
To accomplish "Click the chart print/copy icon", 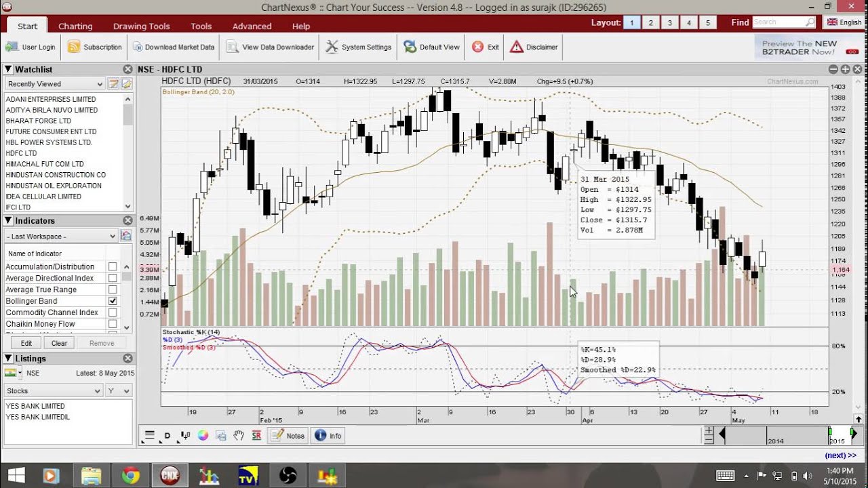I will [220, 436].
